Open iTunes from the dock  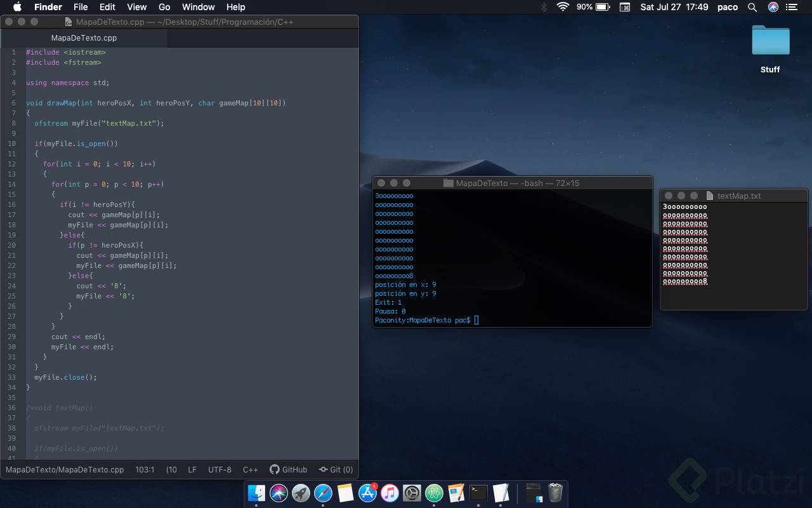point(390,493)
